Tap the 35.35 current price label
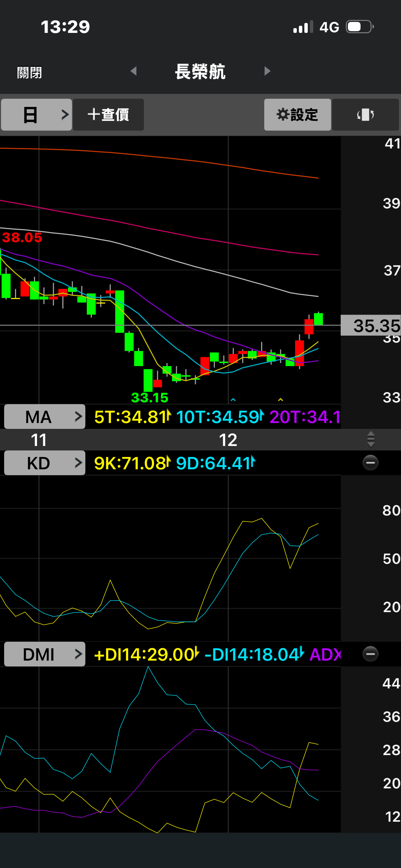The image size is (401, 868). 371,325
